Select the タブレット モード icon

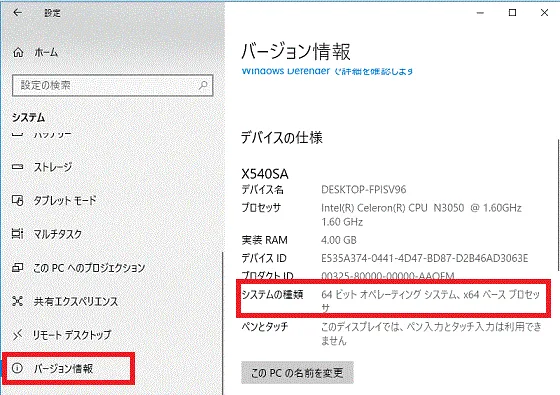point(18,200)
